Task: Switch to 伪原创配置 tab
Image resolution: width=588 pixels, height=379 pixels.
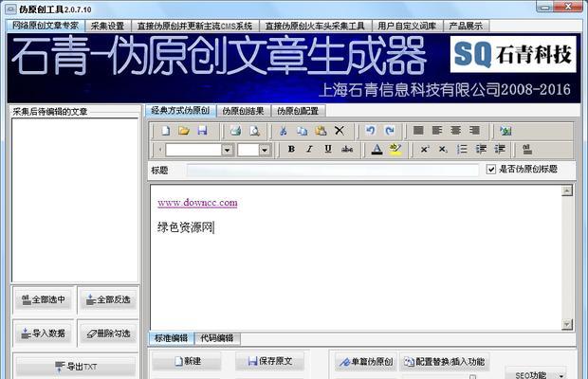Action: pyautogui.click(x=298, y=111)
